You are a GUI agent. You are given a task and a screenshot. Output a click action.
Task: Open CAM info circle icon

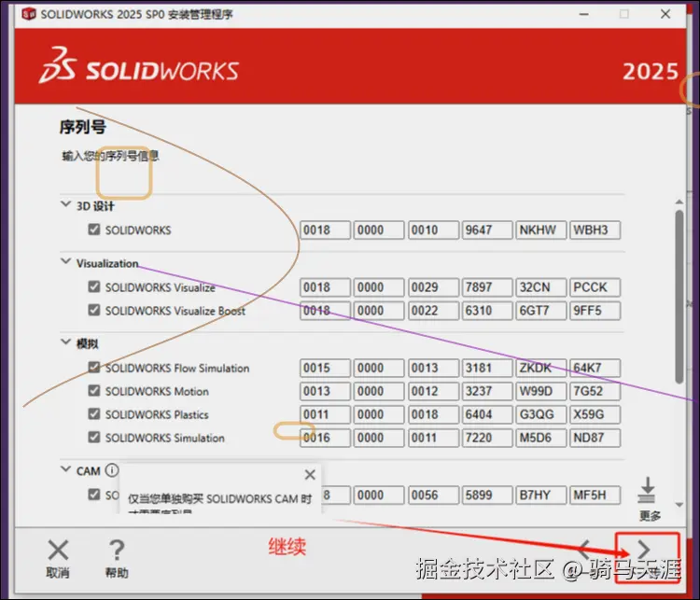pyautogui.click(x=112, y=470)
